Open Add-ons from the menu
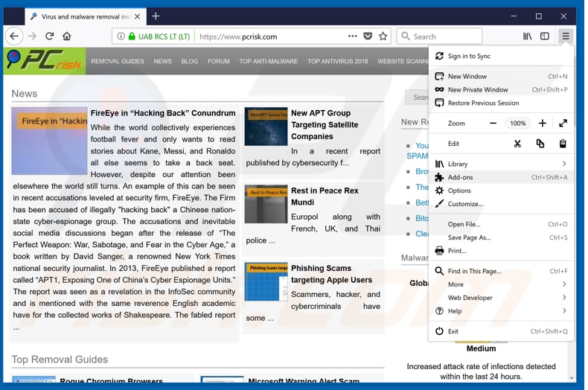 tap(460, 177)
